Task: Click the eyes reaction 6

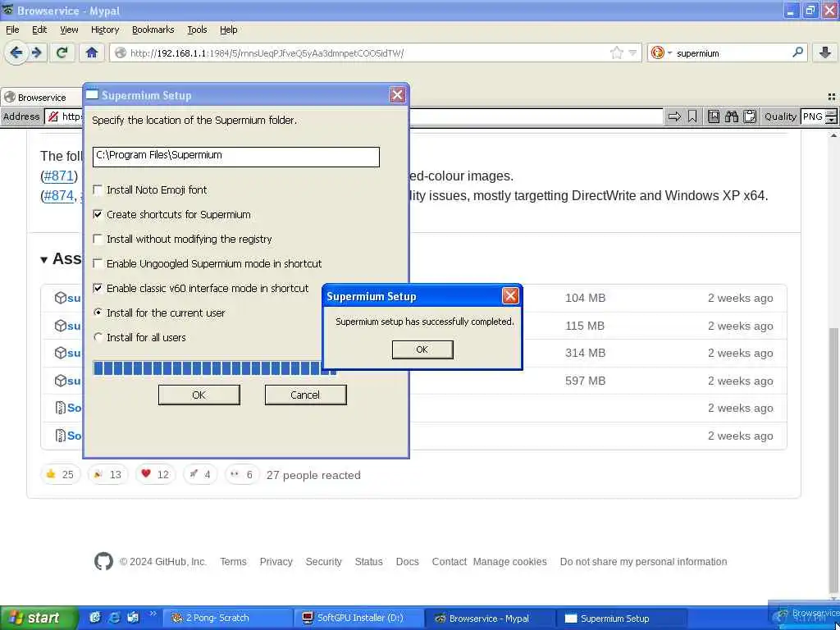Action: tap(242, 474)
